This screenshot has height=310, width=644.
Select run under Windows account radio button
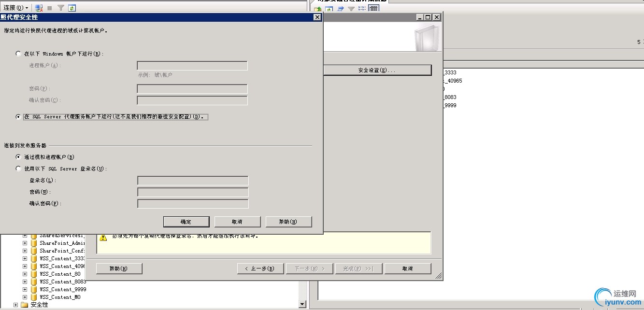click(18, 54)
